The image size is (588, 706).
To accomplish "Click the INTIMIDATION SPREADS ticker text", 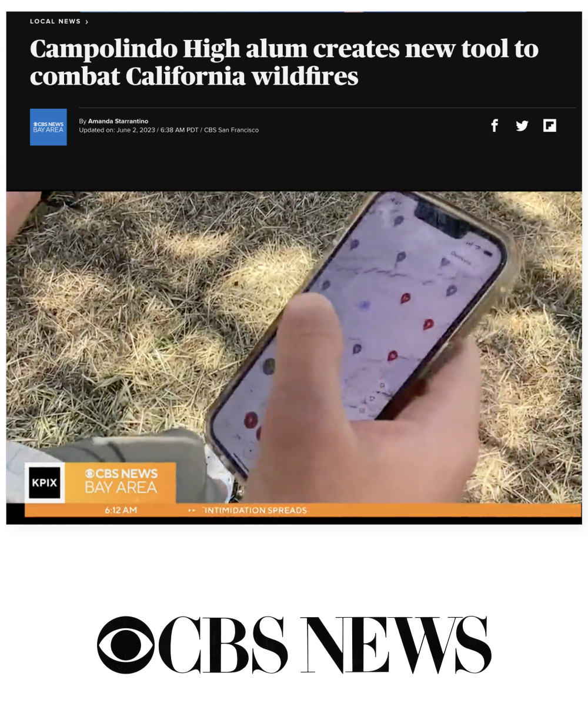I will tap(254, 510).
